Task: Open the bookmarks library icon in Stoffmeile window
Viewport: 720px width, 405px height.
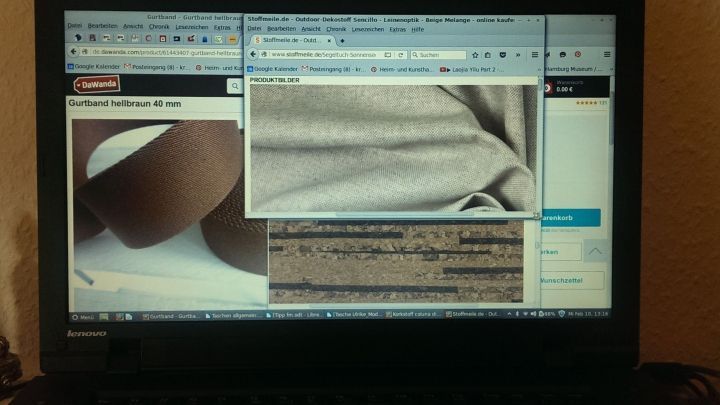Action: point(488,55)
